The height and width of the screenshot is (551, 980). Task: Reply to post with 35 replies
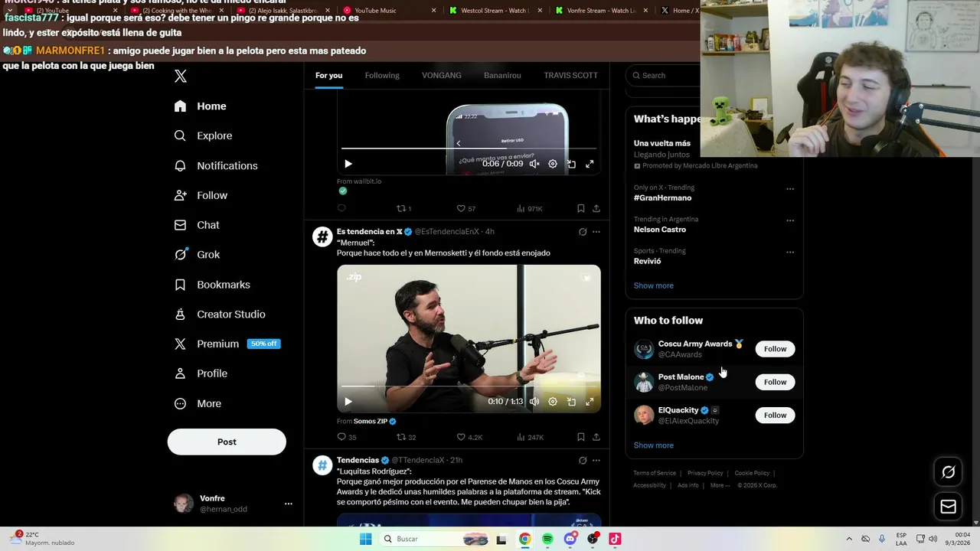click(346, 437)
